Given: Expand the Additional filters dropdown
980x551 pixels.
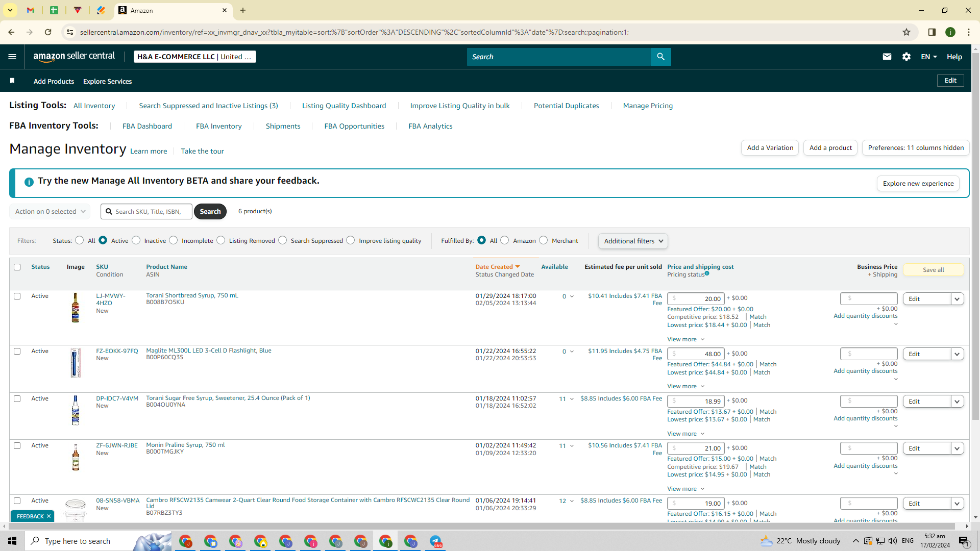Looking at the screenshot, I should point(633,241).
